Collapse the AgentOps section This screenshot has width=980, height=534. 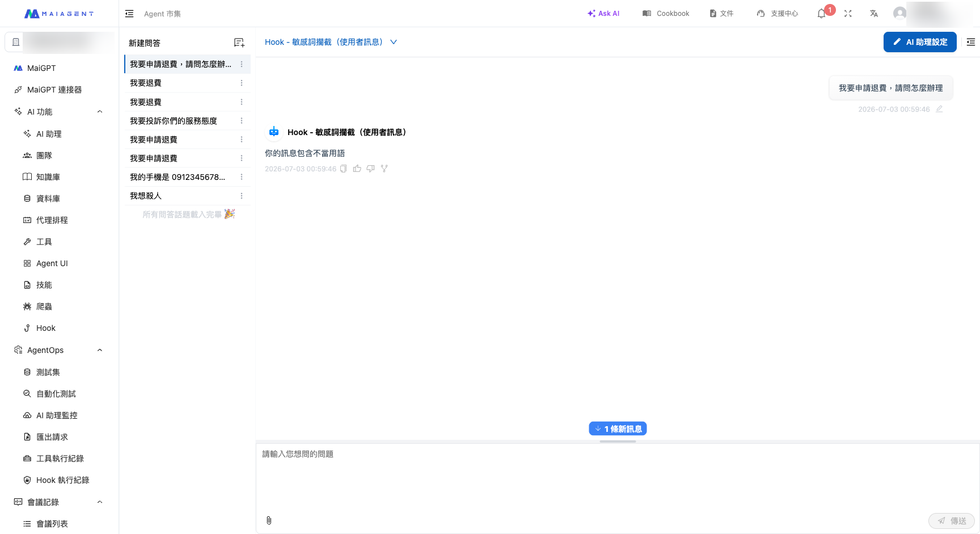click(x=100, y=350)
